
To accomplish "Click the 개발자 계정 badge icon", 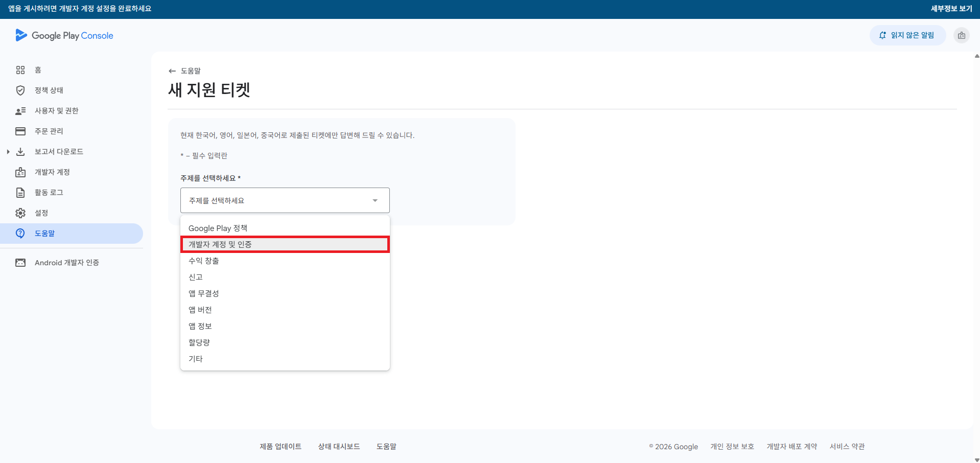I will tap(20, 172).
